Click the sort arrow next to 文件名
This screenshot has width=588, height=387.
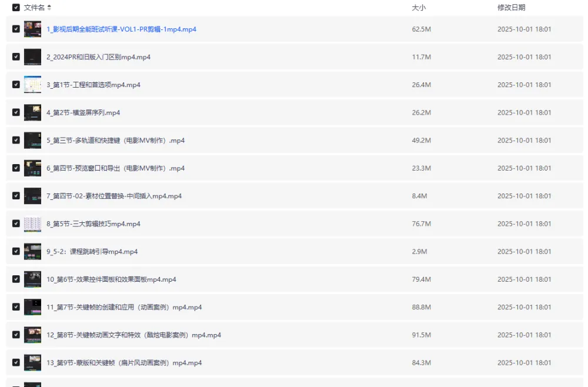[49, 8]
